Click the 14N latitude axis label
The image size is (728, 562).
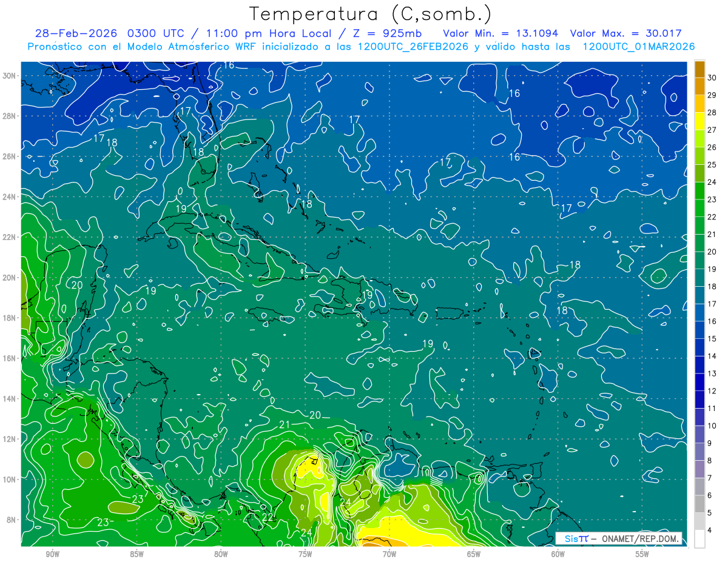click(x=10, y=398)
